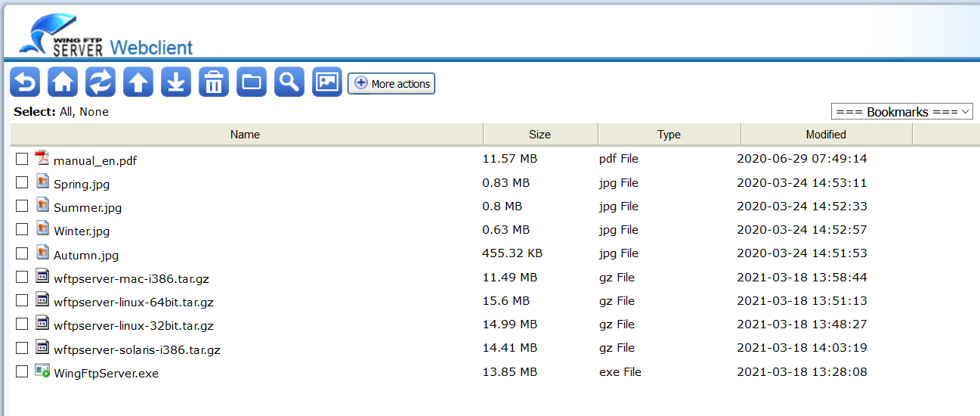Click the Upload arrow icon

click(x=138, y=82)
